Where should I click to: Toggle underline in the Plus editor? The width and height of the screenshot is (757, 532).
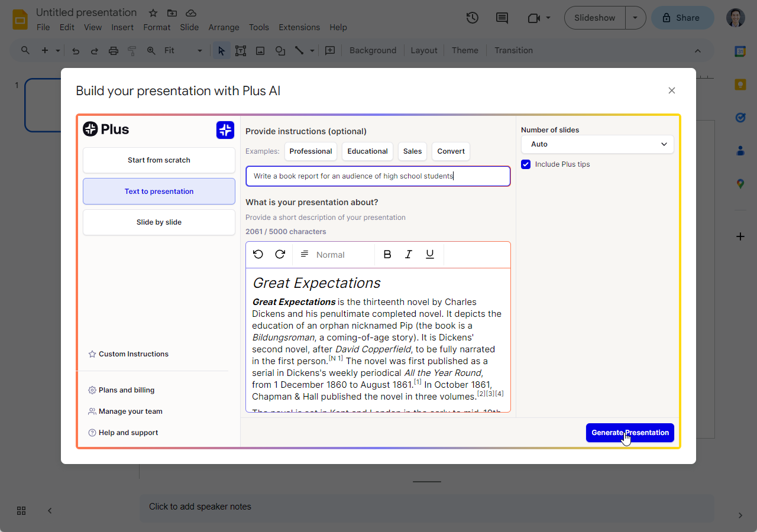pyautogui.click(x=430, y=254)
